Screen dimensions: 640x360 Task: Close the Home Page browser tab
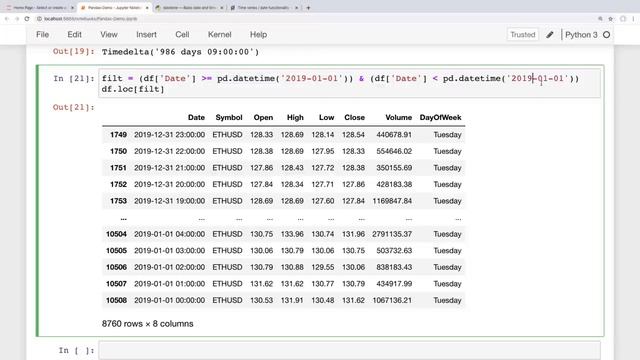click(72, 8)
